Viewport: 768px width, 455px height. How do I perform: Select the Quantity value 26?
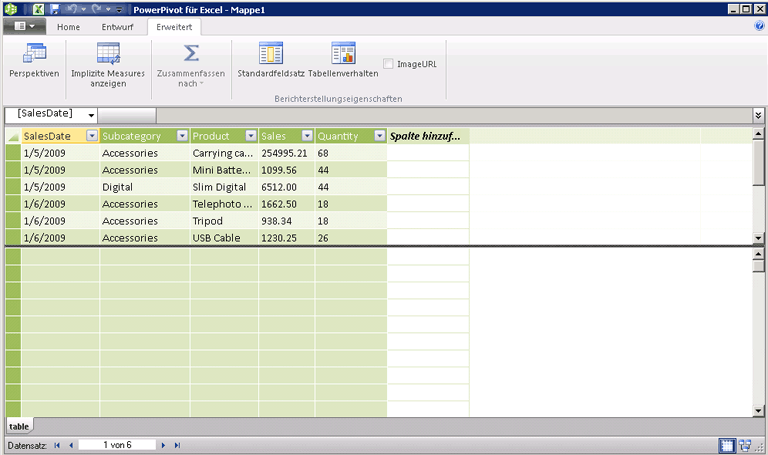[351, 238]
